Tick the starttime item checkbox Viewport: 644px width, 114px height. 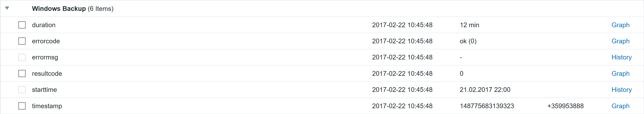tap(22, 90)
